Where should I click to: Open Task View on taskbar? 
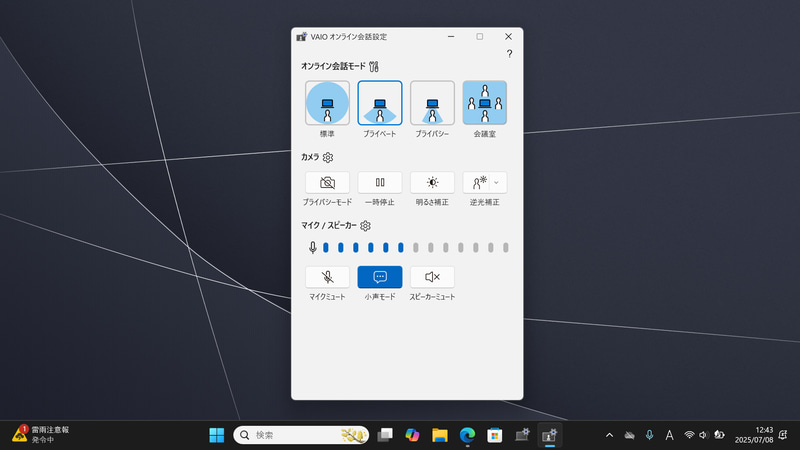click(385, 435)
